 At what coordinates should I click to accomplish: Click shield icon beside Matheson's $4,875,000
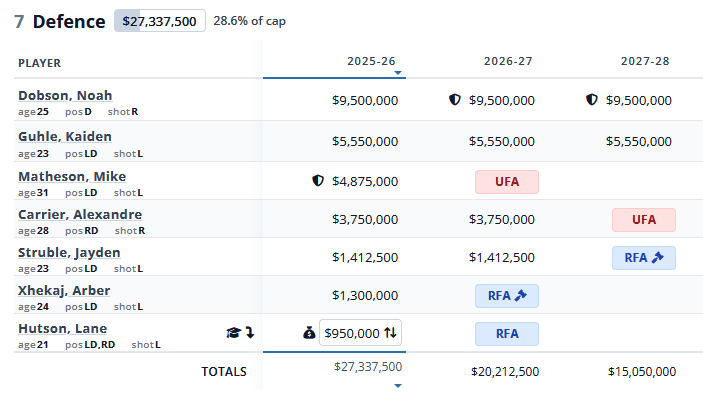pyautogui.click(x=318, y=181)
